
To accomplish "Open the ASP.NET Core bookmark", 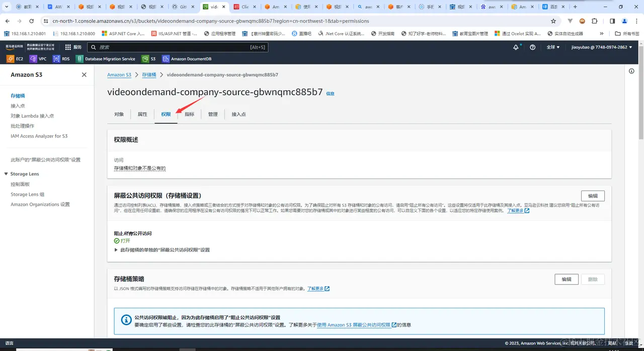I will tap(123, 34).
